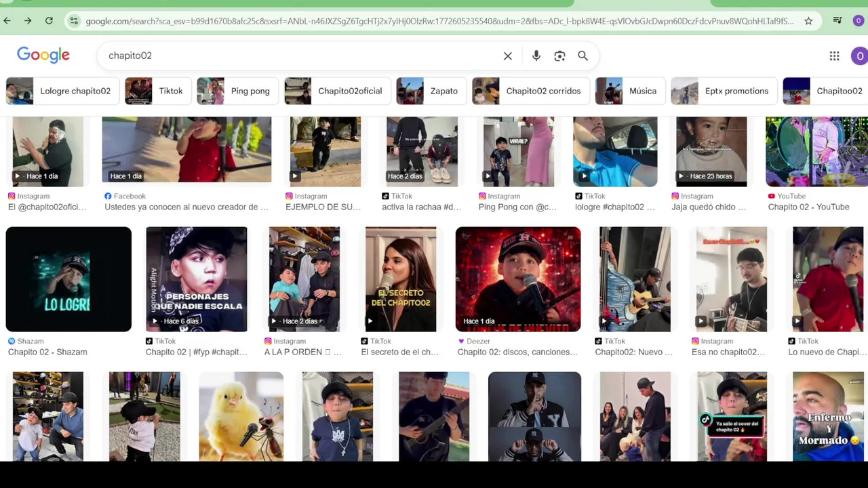Click Facebook source label
This screenshot has height=488, width=868.
point(125,196)
